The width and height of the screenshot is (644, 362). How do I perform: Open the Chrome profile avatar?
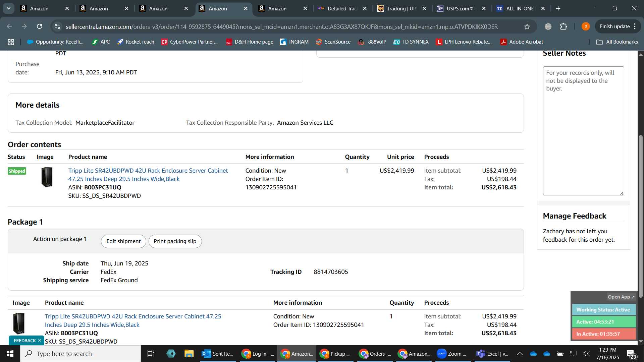pyautogui.click(x=586, y=26)
